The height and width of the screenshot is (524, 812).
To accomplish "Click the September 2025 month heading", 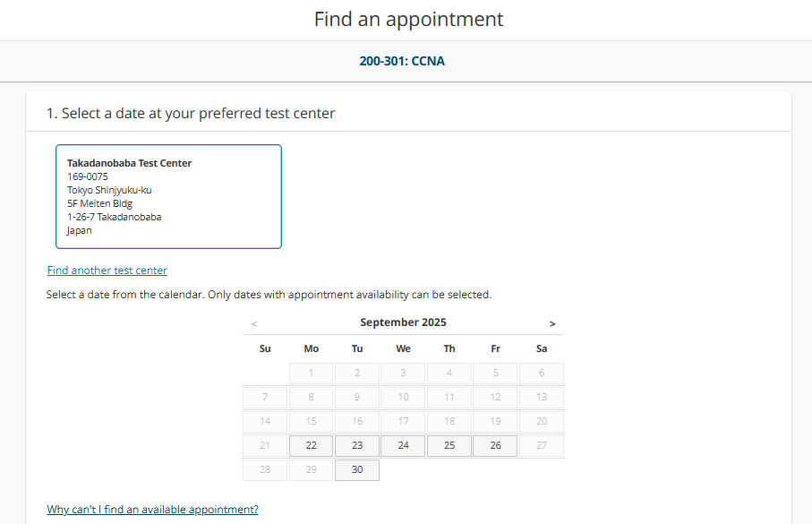I will 403,322.
